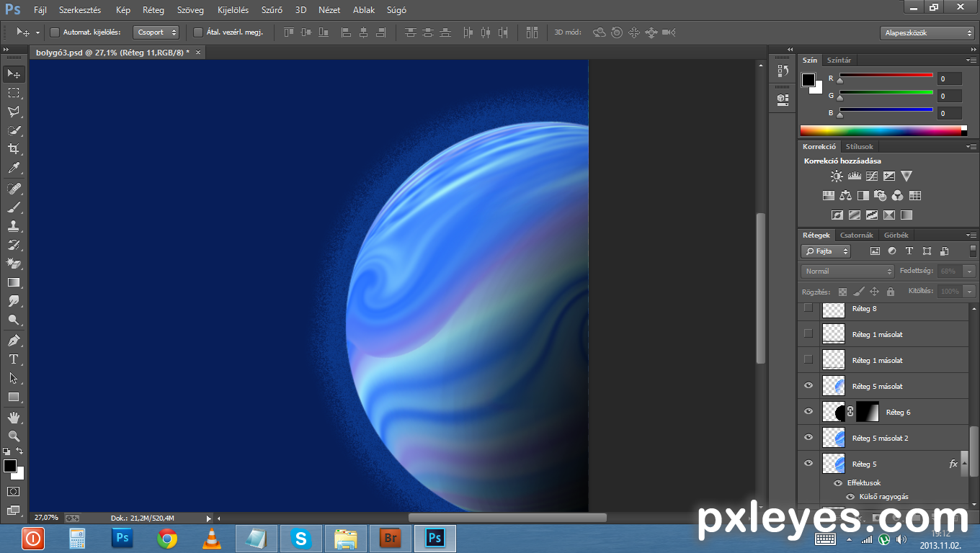Screen dimensions: 980x553
Task: Open the Normál blend mode dropdown
Action: (847, 271)
